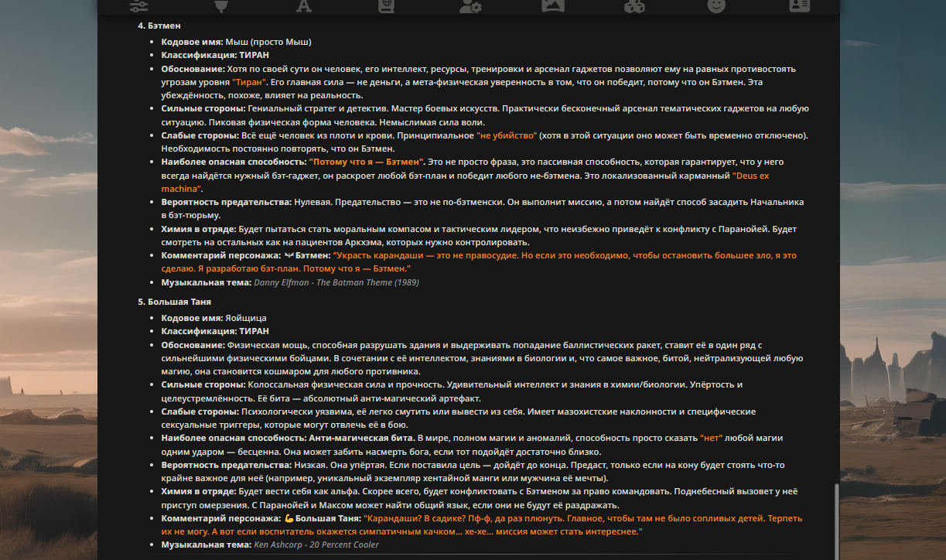Open user settings via the person-with-gear icon
The width and height of the screenshot is (946, 560).
[470, 6]
